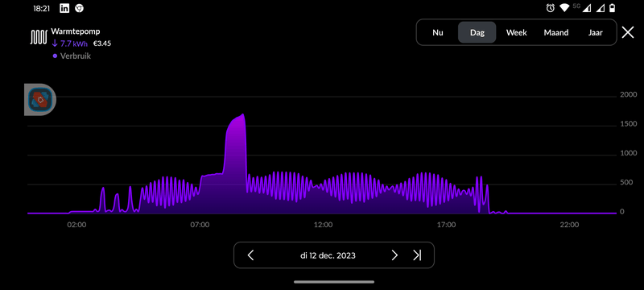This screenshot has height=290, width=644.
Task: Tap the 22:00 time axis label
Action: tap(569, 225)
